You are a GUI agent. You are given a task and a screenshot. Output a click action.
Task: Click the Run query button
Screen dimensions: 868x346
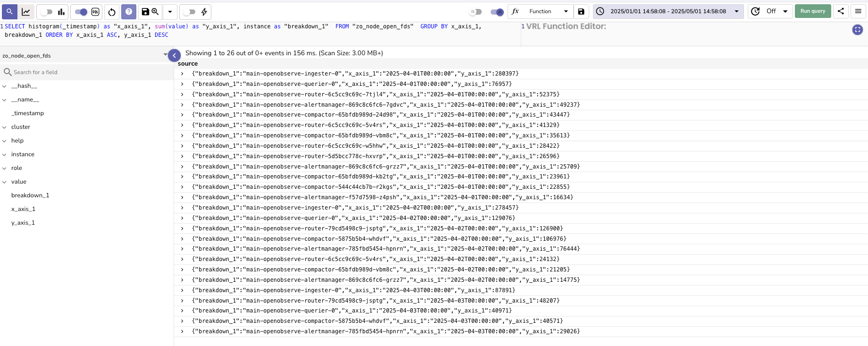coord(812,11)
